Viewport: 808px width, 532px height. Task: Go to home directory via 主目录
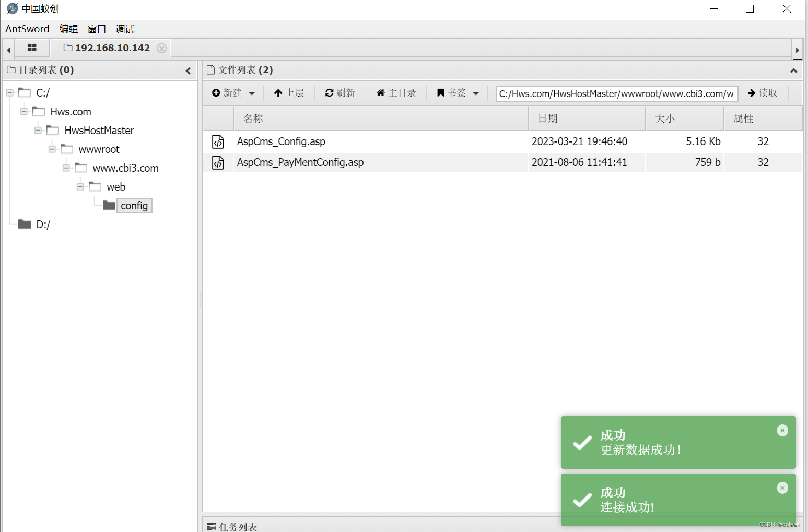pos(396,93)
